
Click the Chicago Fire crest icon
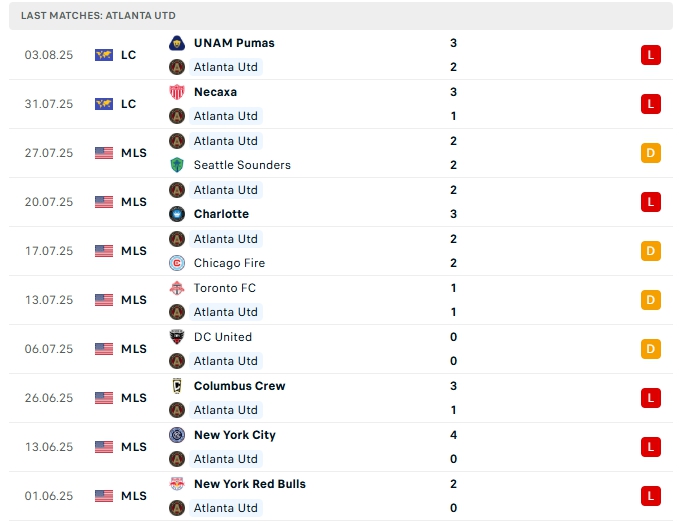(x=177, y=263)
